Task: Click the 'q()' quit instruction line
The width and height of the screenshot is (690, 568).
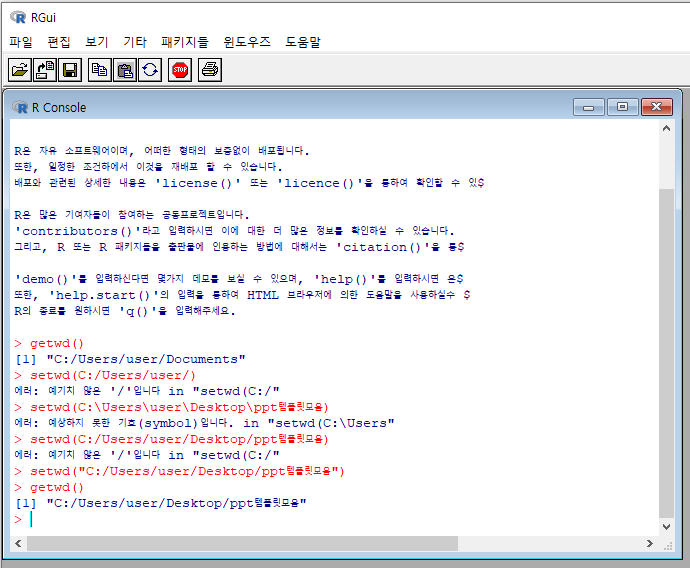Action: pyautogui.click(x=125, y=311)
